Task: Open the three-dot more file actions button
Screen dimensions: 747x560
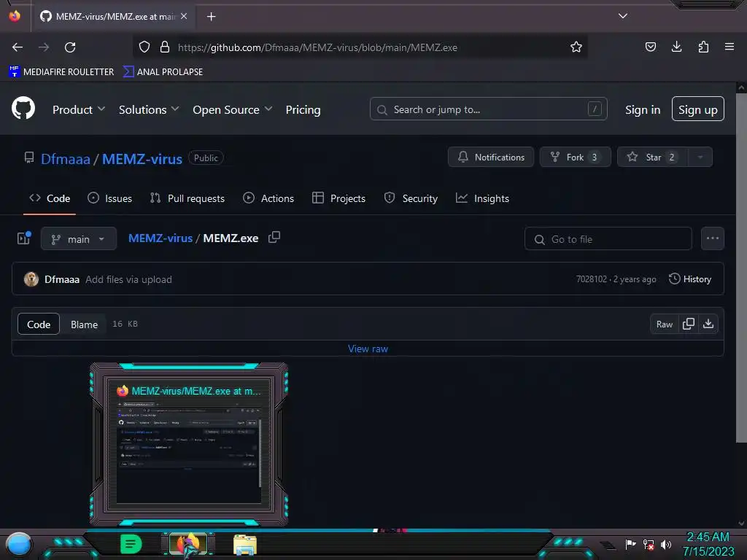Action: click(712, 238)
